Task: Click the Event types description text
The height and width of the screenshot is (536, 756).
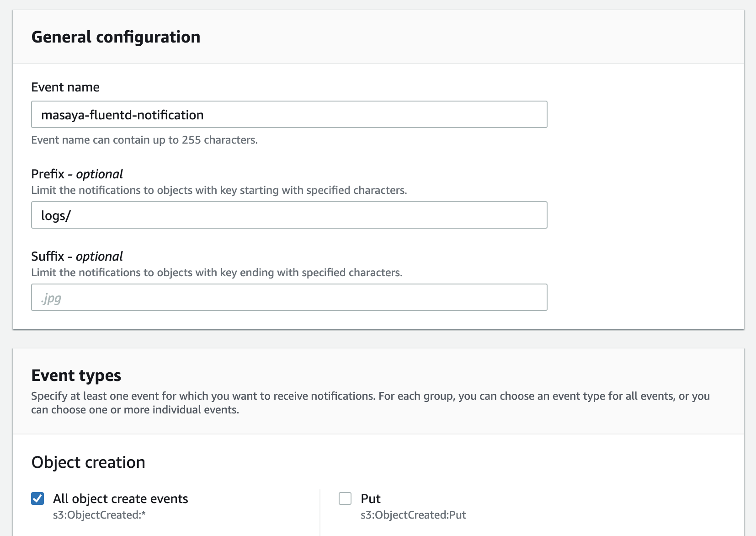Action: (370, 402)
